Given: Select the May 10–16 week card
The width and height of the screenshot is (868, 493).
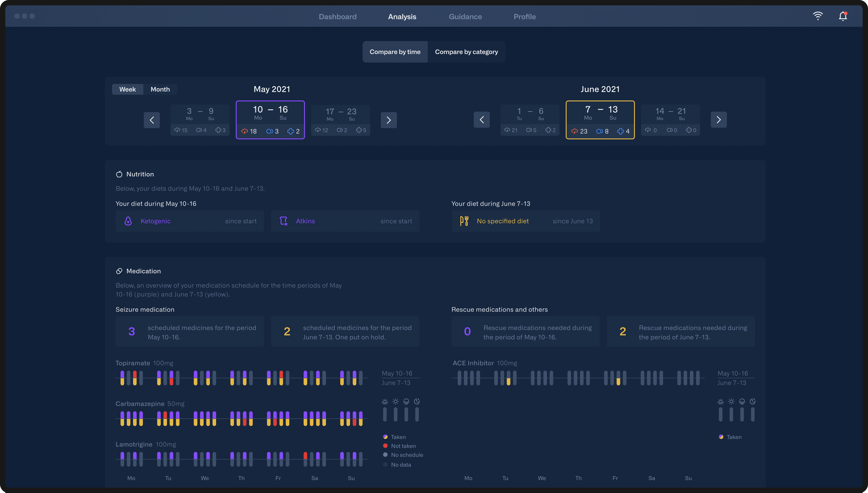Looking at the screenshot, I should 270,120.
